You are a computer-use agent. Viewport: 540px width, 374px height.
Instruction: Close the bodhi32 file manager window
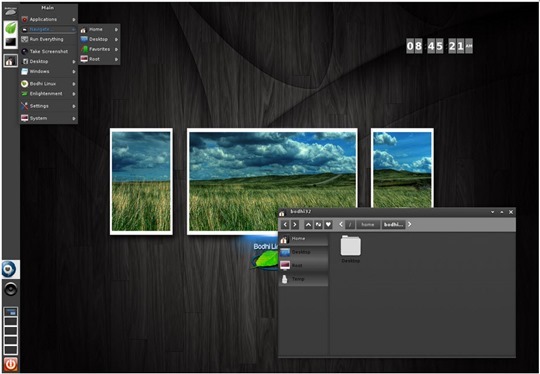click(x=511, y=212)
